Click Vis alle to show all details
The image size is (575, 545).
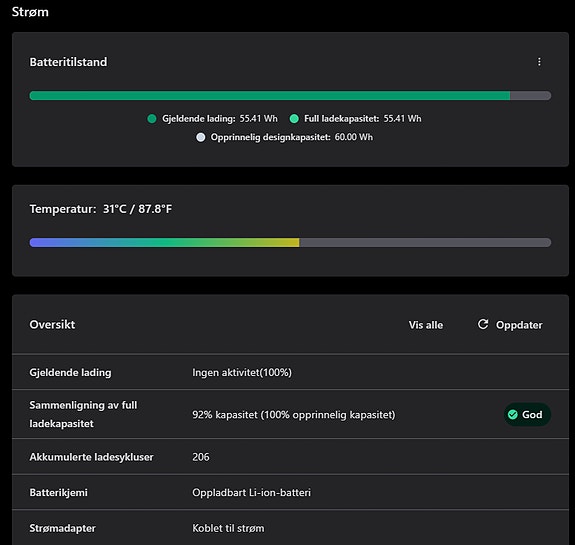pos(426,325)
